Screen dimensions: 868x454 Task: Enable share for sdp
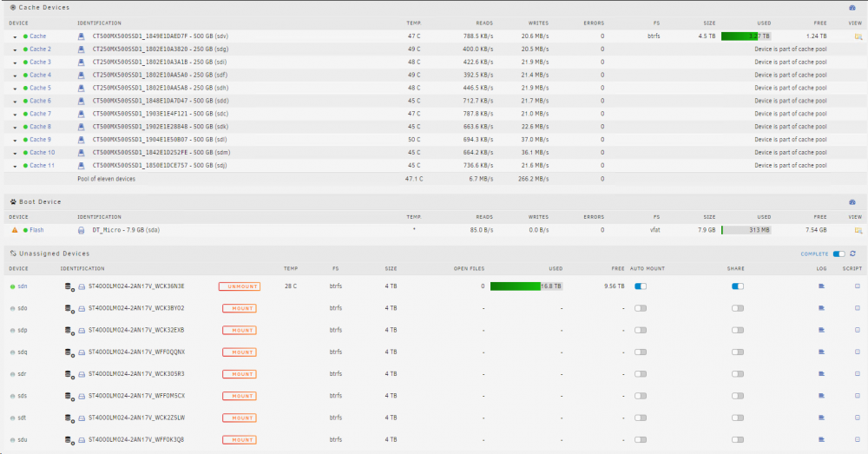click(737, 330)
